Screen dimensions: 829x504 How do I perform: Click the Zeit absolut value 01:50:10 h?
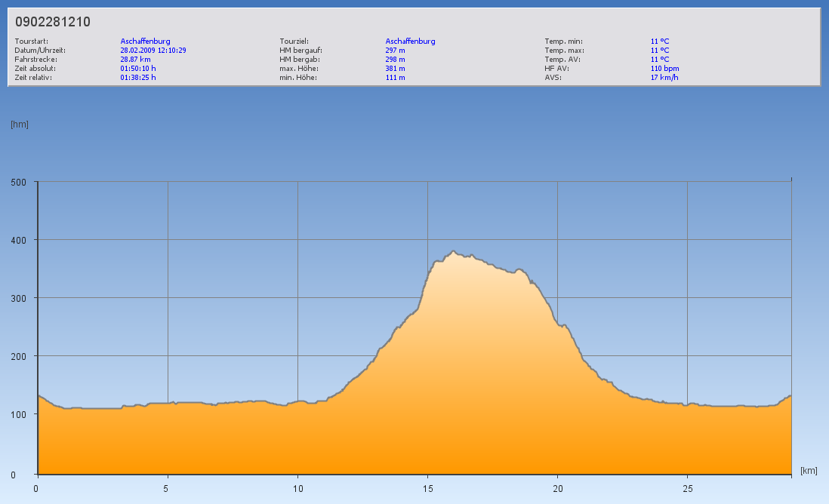138,68
